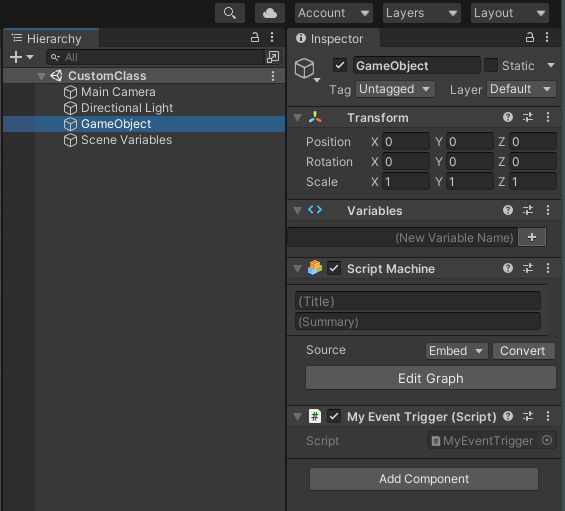Collapse the Script Machine foldout
The height and width of the screenshot is (511, 565).
297,269
